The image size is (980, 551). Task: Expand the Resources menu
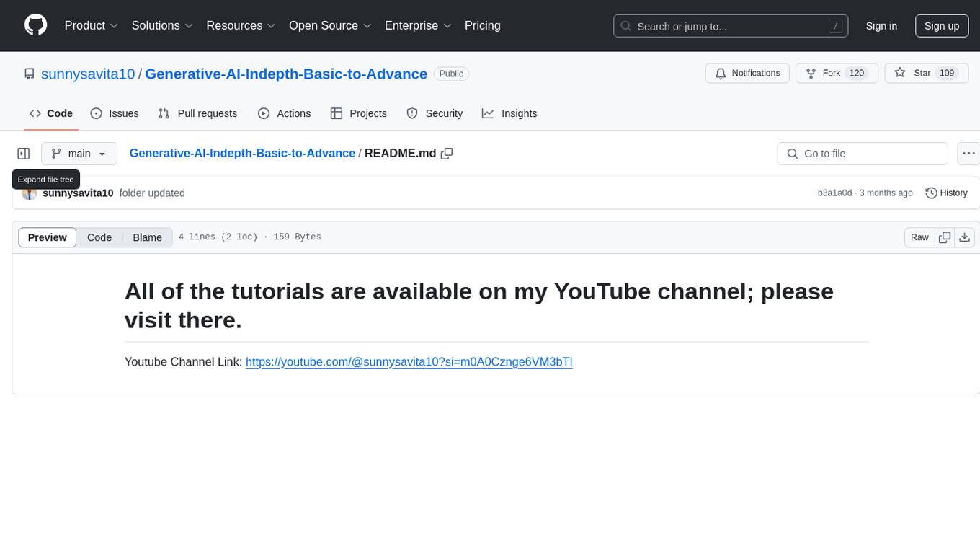tap(241, 25)
